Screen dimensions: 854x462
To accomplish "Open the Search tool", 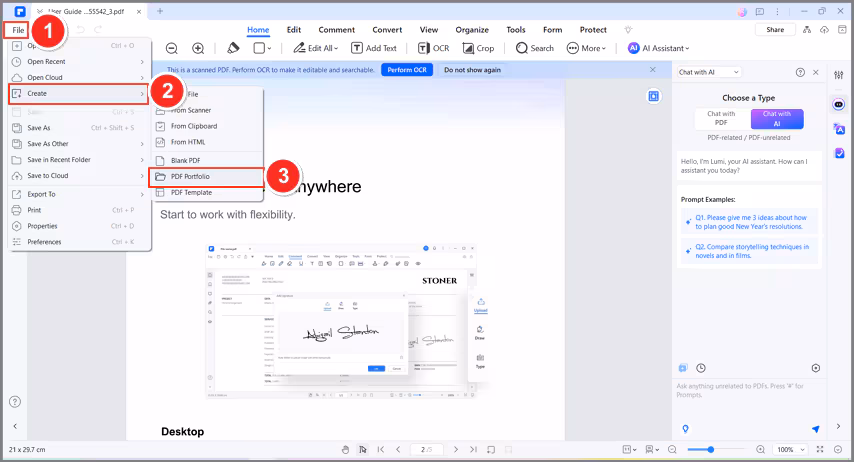I will (535, 48).
